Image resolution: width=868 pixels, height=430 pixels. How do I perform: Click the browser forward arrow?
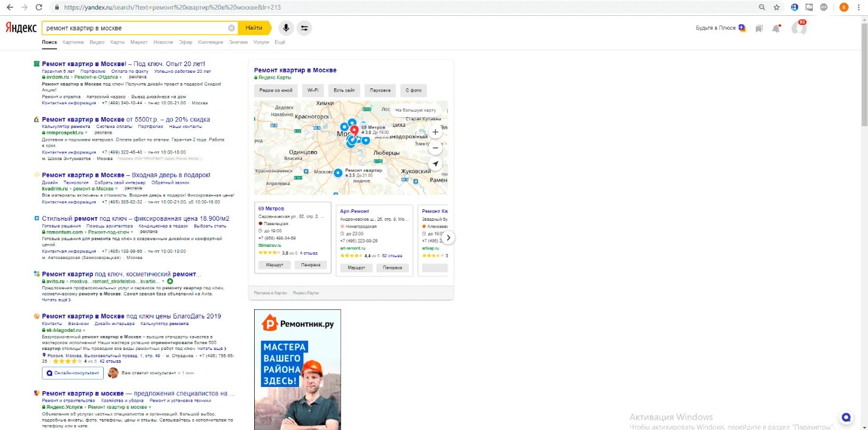pos(24,7)
